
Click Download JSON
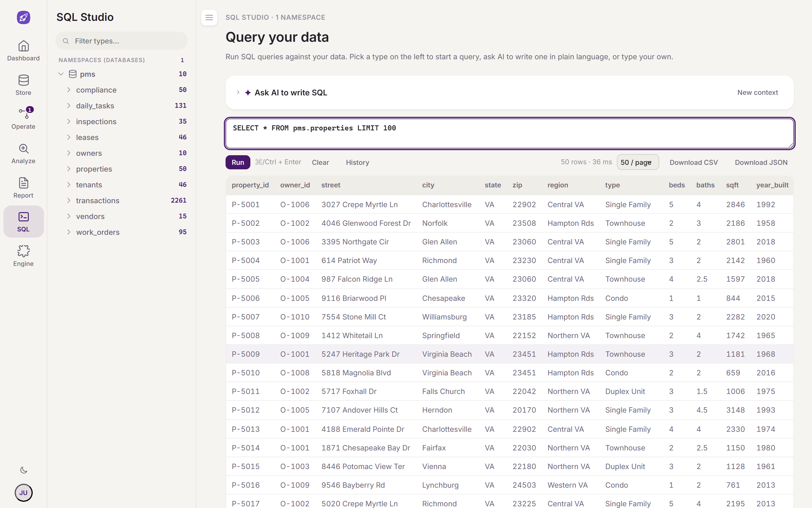tap(761, 162)
